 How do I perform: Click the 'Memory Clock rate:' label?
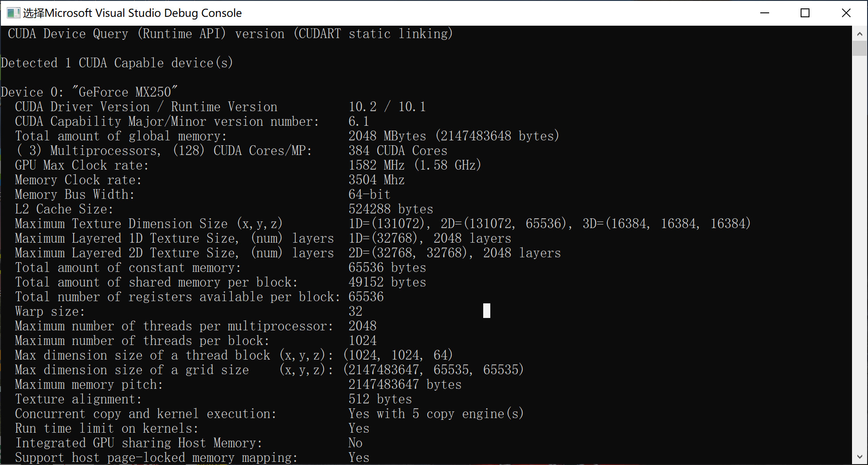click(78, 180)
